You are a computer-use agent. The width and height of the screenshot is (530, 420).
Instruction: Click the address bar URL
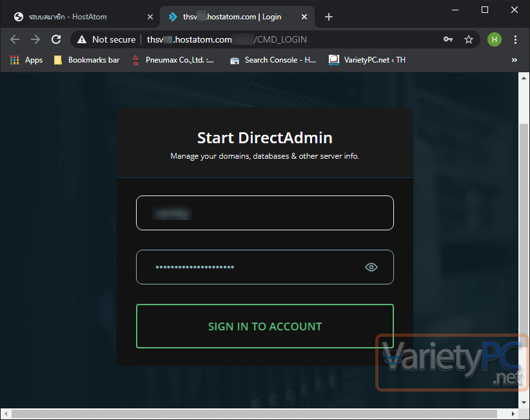click(x=227, y=39)
